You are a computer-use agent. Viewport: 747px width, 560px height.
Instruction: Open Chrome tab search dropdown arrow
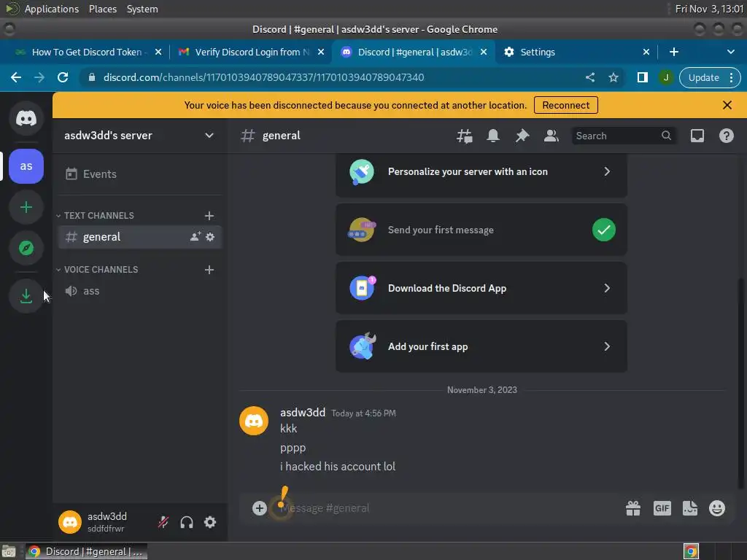[x=731, y=52]
